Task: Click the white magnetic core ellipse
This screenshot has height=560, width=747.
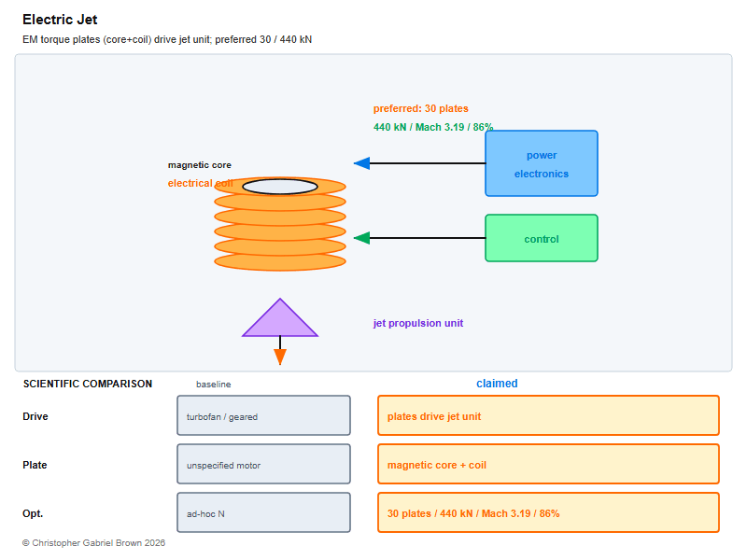Action: (x=280, y=187)
